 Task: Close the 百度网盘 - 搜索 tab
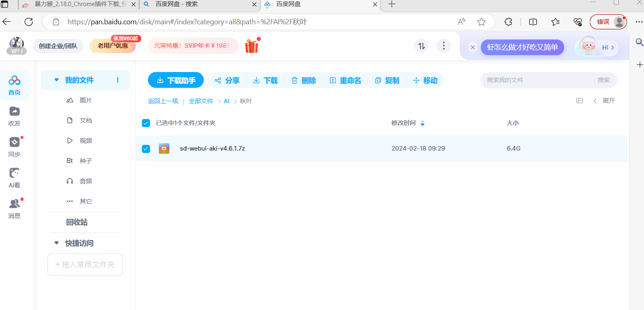coord(254,4)
